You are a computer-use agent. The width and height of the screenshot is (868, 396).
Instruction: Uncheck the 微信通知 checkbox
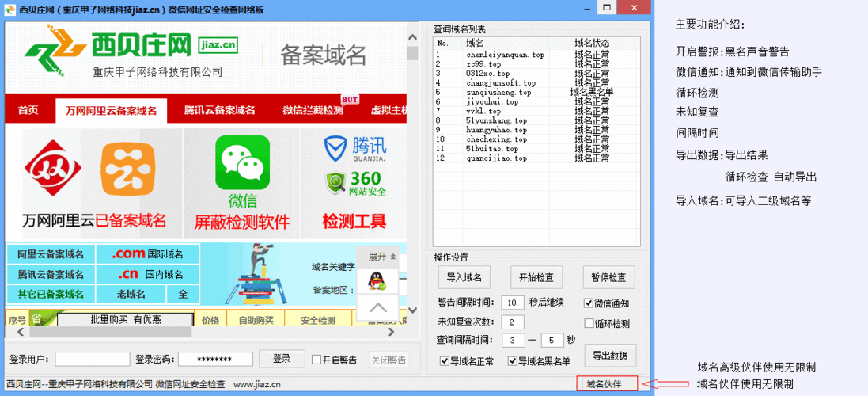[x=589, y=303]
